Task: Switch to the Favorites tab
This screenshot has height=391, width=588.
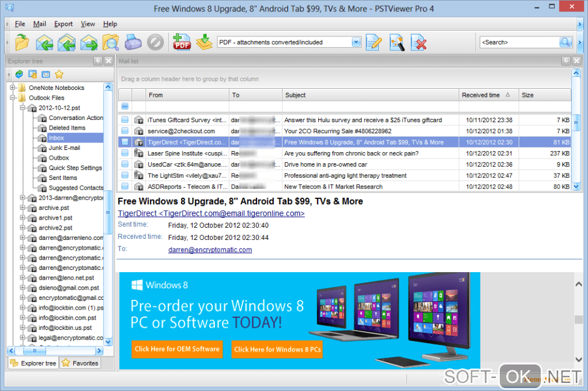Action: coord(80,363)
